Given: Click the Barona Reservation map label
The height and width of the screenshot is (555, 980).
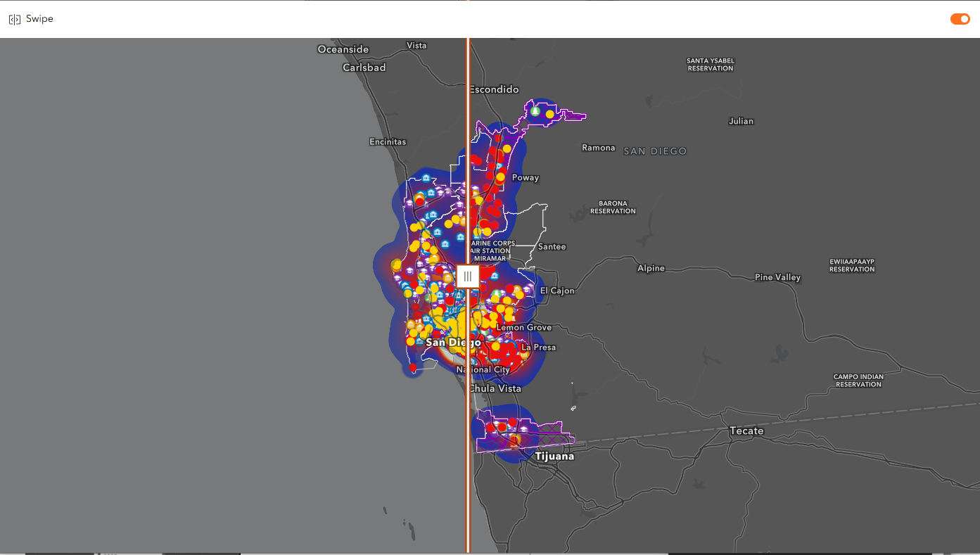Looking at the screenshot, I should pyautogui.click(x=612, y=207).
